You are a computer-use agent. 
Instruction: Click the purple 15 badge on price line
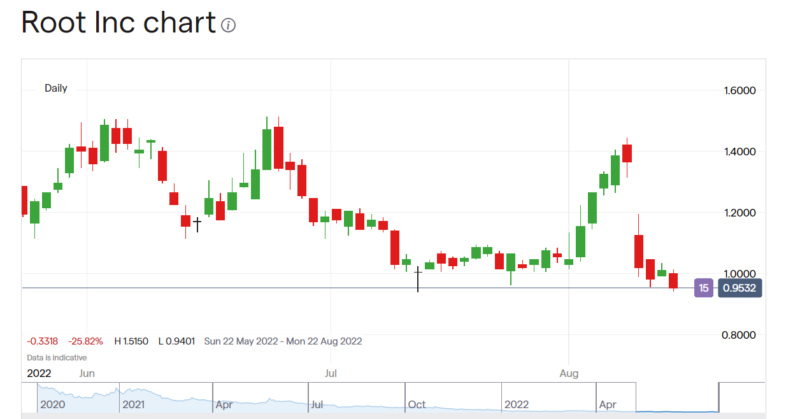point(703,288)
